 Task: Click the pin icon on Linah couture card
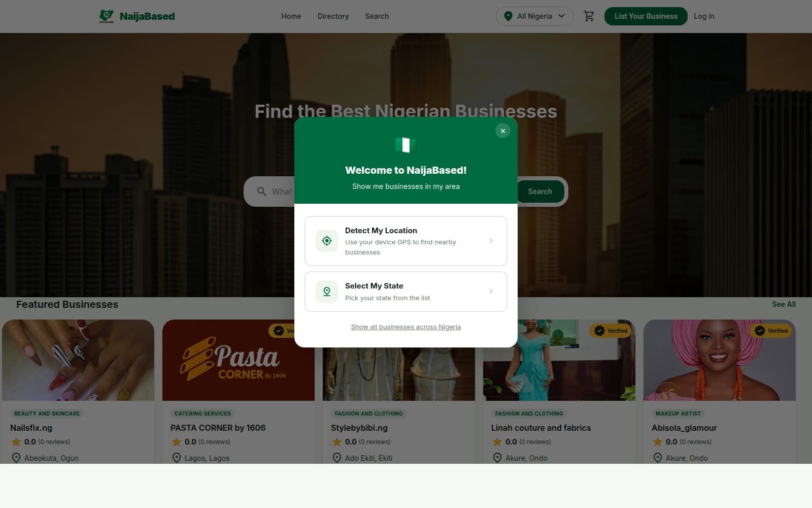(497, 458)
